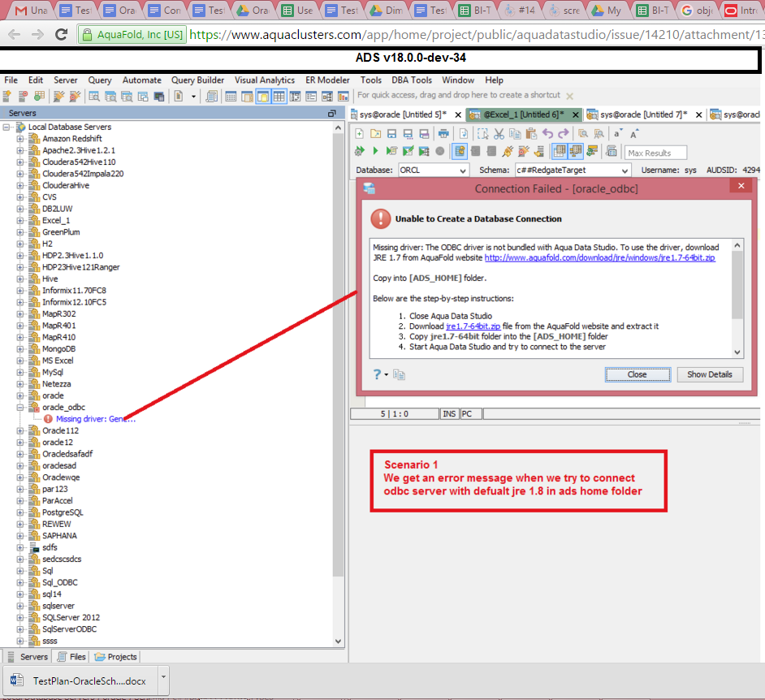Open the File menu
The image size is (765, 700).
[x=11, y=80]
